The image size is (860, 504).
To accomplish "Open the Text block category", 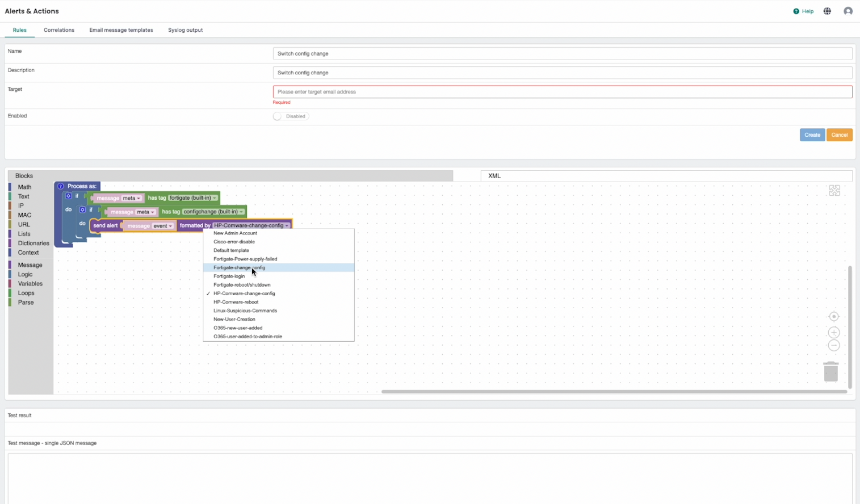I will pos(23,196).
